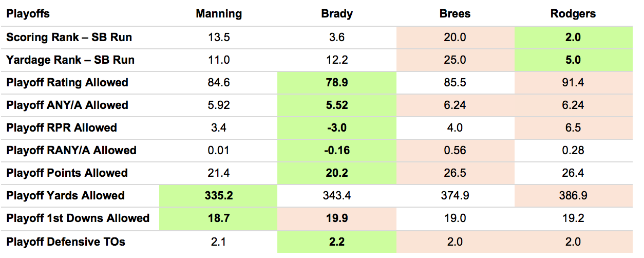Click Brady's -0.16 RANY/A allowed cell

(337, 151)
